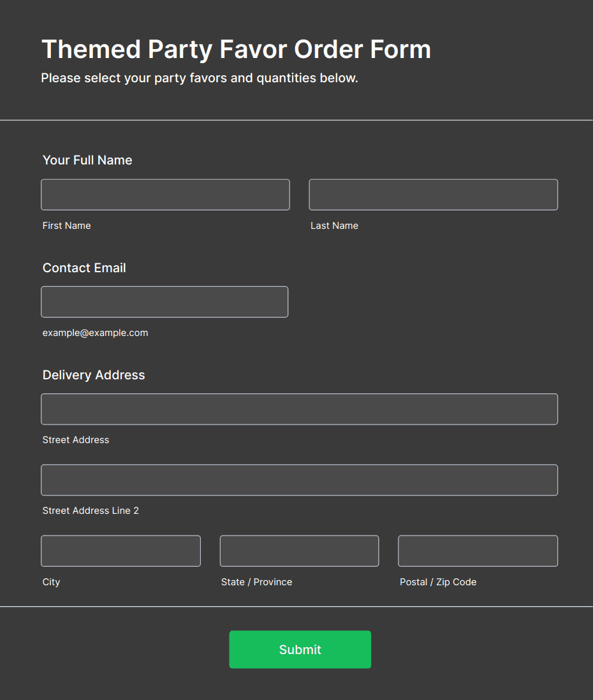The height and width of the screenshot is (700, 593).
Task: Click the Postal / Zip Code field
Action: tap(478, 551)
